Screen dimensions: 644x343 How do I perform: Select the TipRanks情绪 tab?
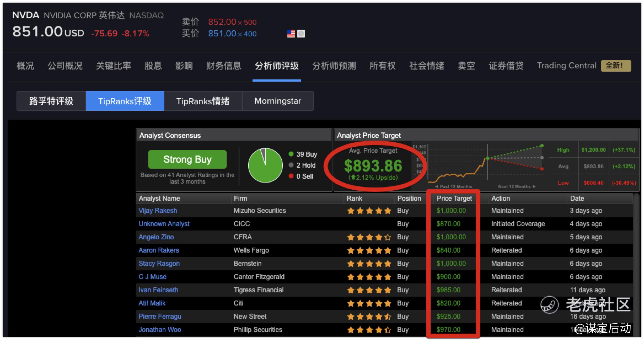(x=203, y=101)
